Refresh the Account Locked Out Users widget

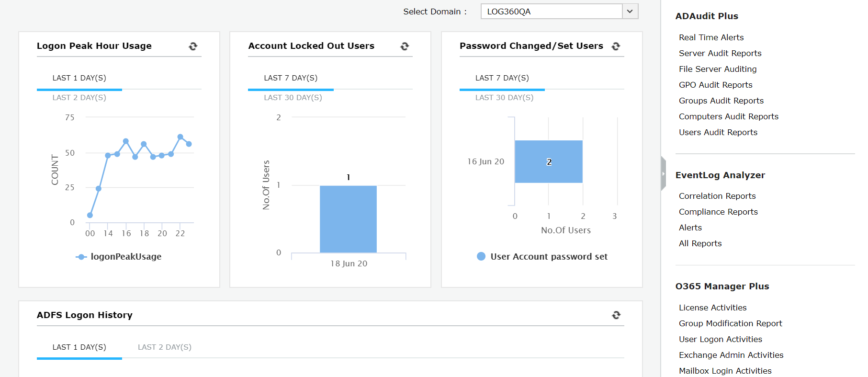pyautogui.click(x=405, y=46)
